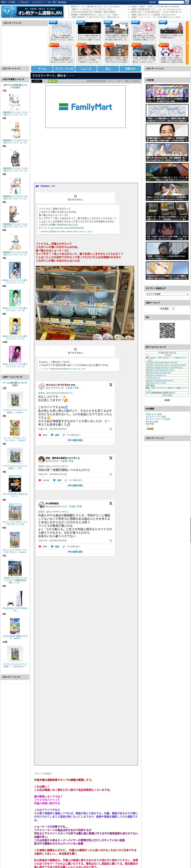Click the QR code image
This screenshot has height=868, width=191.
(167, 331)
